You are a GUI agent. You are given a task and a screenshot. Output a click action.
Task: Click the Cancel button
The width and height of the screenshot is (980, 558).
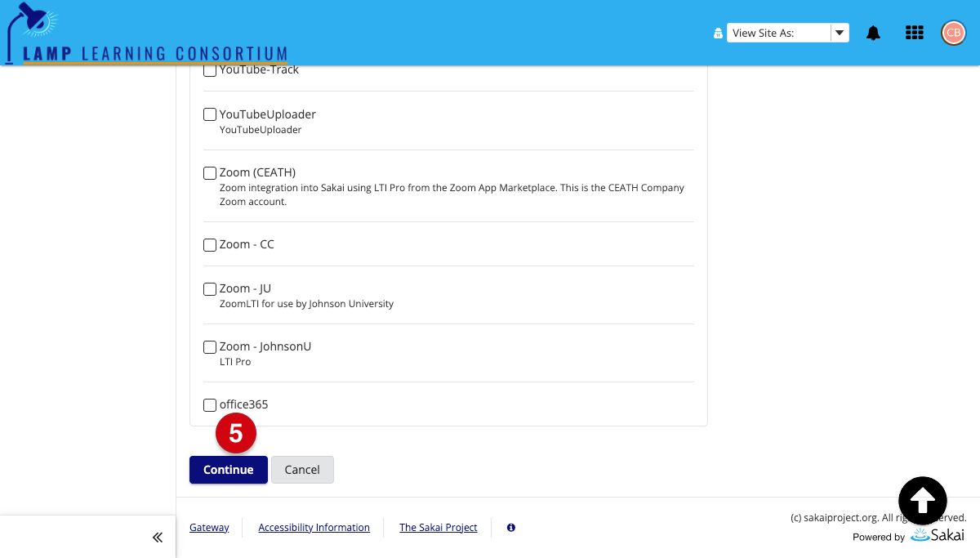click(302, 470)
